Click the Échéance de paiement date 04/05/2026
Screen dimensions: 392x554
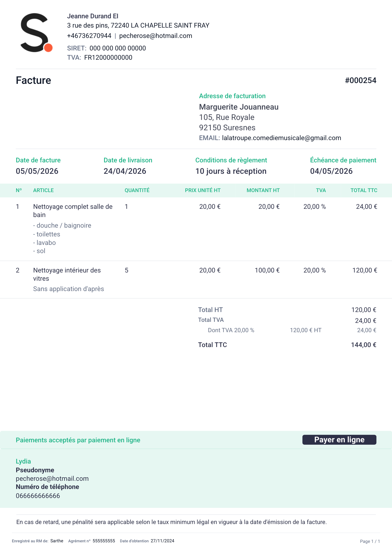pyautogui.click(x=331, y=171)
